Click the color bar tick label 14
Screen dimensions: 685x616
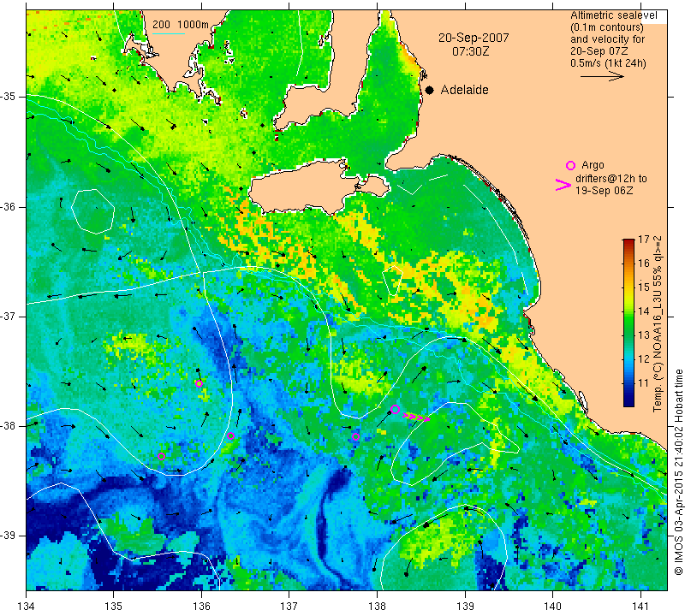644,311
